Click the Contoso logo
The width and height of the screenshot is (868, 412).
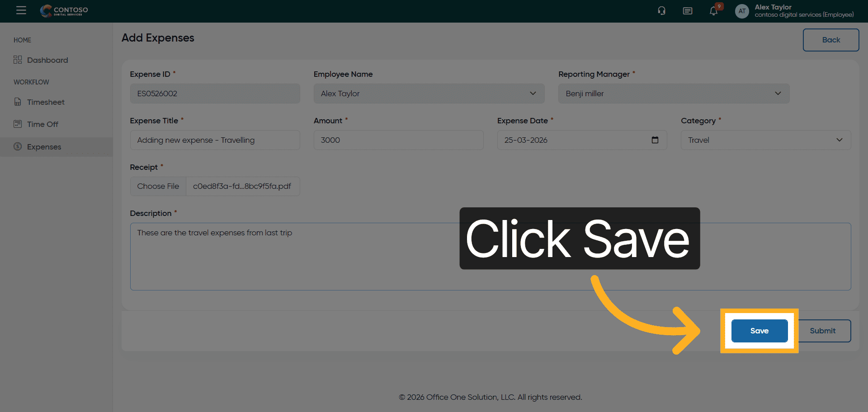click(64, 11)
